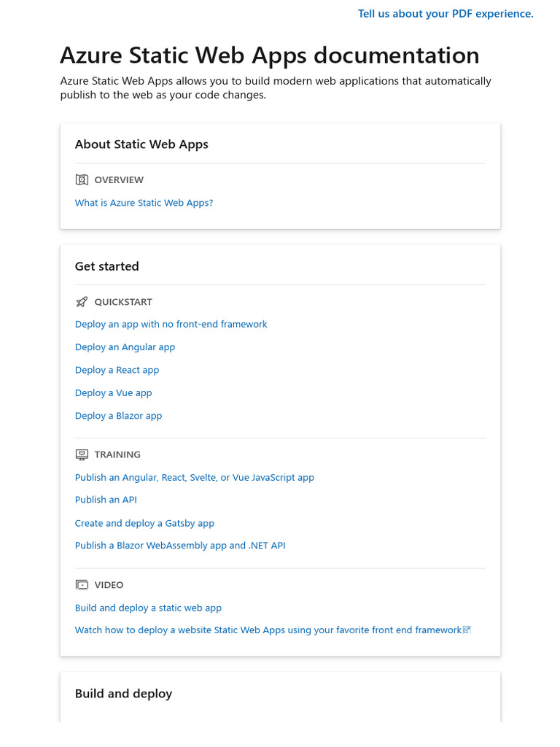
Task: Click the Overview section icon
Action: [82, 179]
